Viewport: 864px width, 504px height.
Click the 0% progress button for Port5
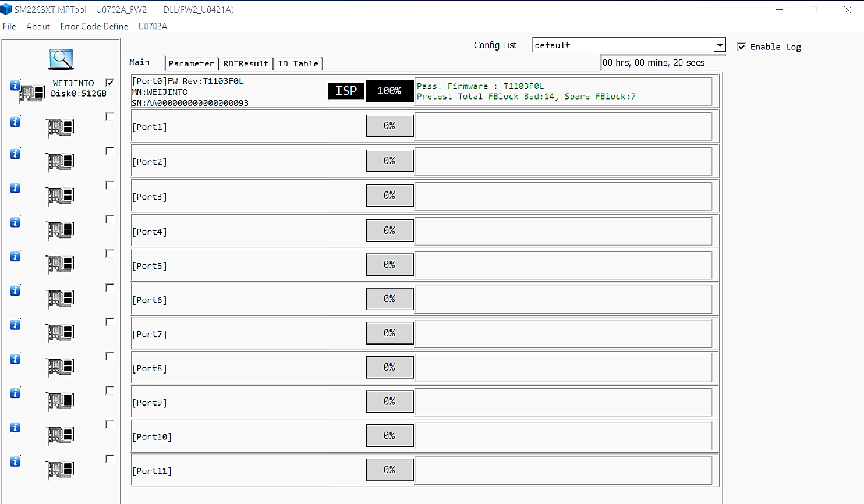point(389,265)
